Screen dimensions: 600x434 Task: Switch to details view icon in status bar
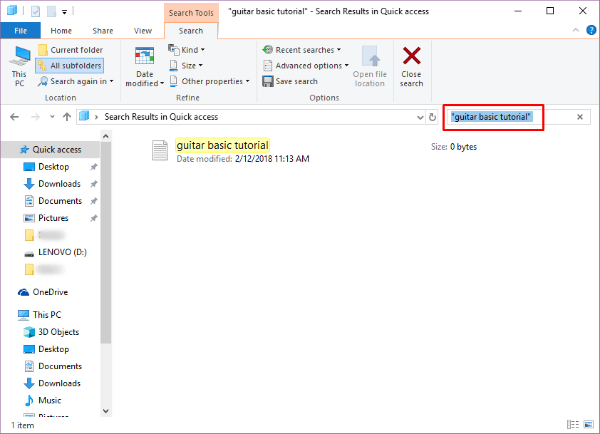pos(573,424)
